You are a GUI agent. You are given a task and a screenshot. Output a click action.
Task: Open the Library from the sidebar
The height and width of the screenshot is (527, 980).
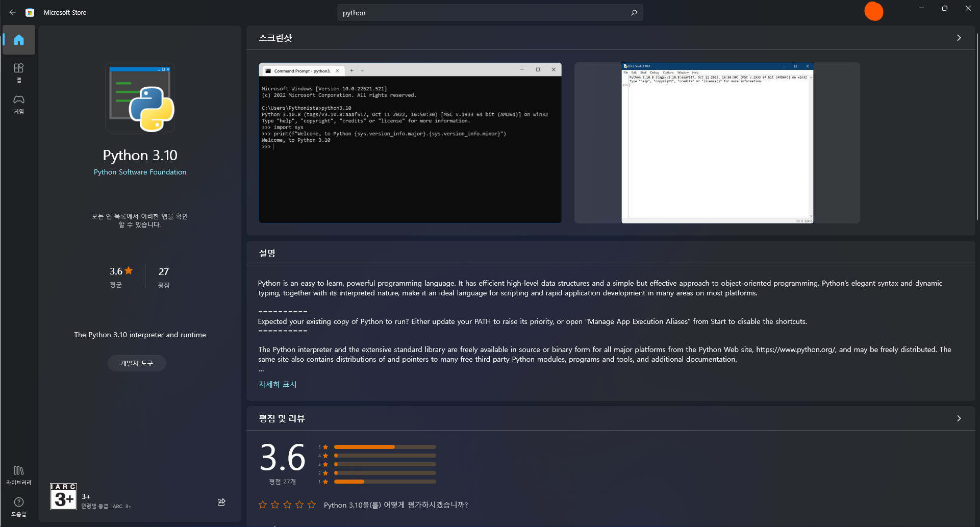click(x=19, y=475)
